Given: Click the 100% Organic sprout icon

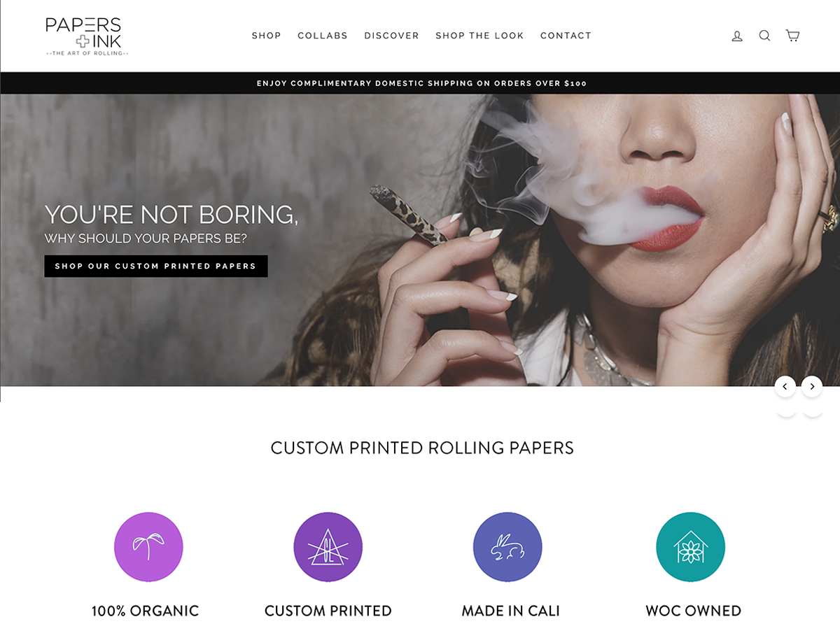Looking at the screenshot, I should 148,547.
